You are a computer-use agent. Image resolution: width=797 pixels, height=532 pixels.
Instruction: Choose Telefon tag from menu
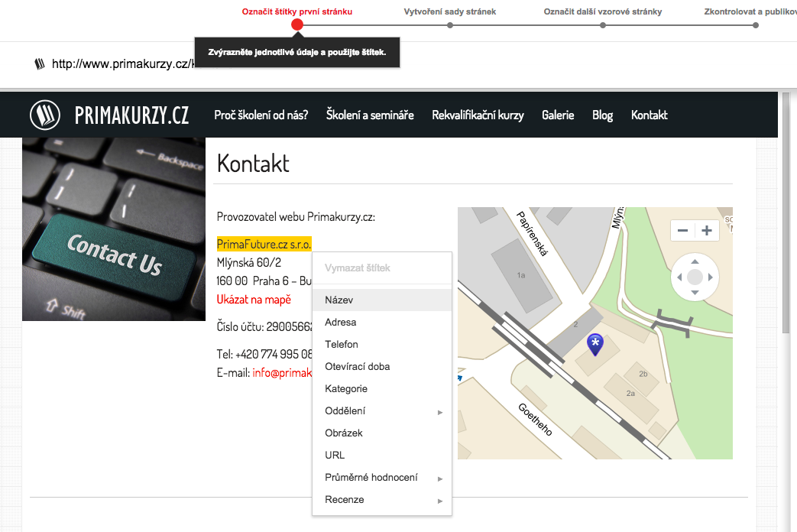(382, 344)
